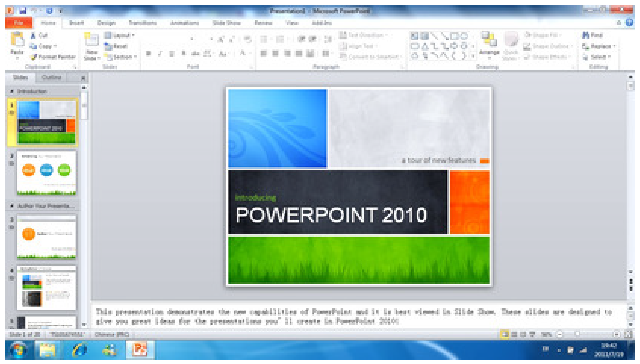Collapse the Author Your Presentation section
The image size is (640, 364).
(x=12, y=206)
